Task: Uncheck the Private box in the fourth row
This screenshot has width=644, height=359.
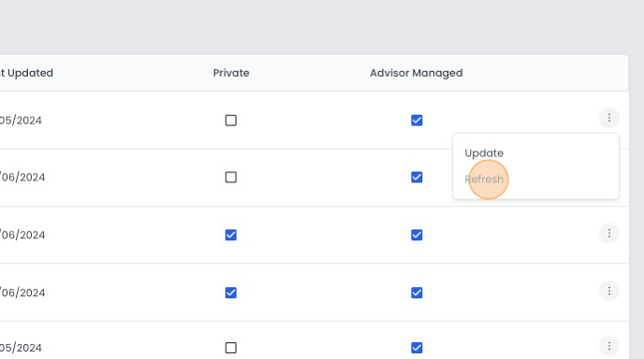Action: tap(231, 293)
